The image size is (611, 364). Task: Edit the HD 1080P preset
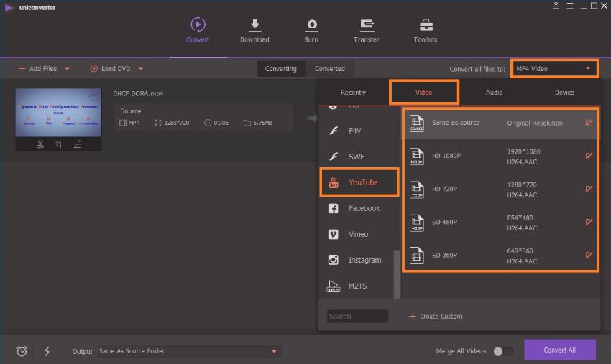click(589, 156)
